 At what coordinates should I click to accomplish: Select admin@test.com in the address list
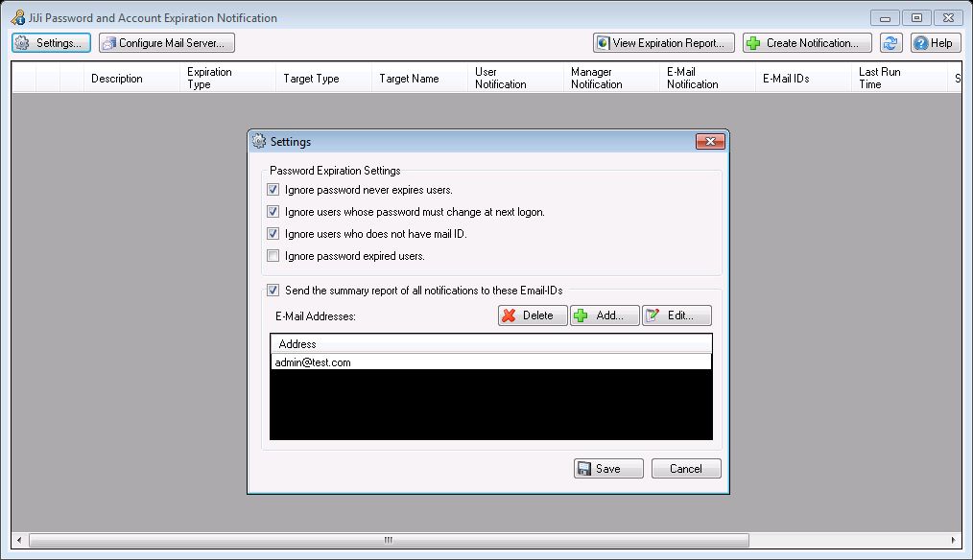[314, 362]
